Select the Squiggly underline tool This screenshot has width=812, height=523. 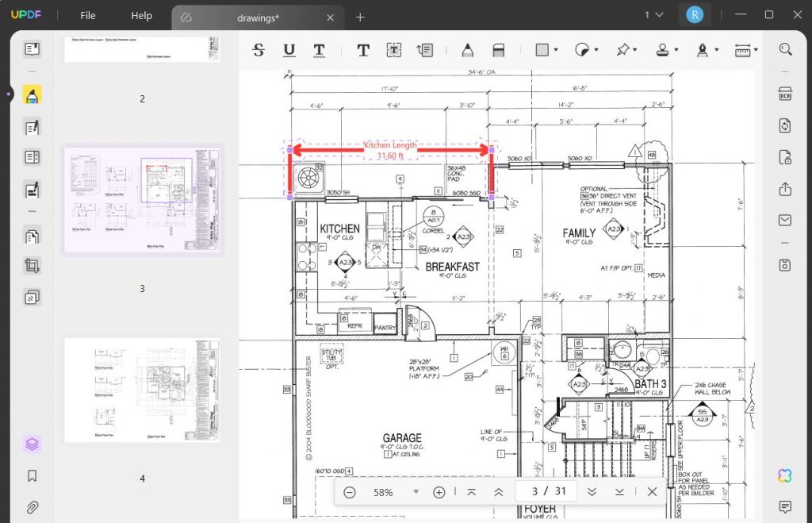pos(319,50)
